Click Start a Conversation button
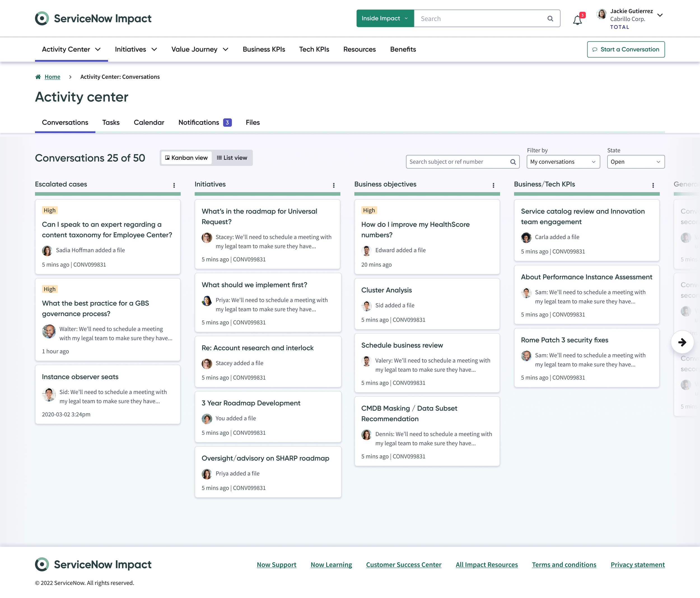Image resolution: width=700 pixels, height=598 pixels. click(626, 49)
